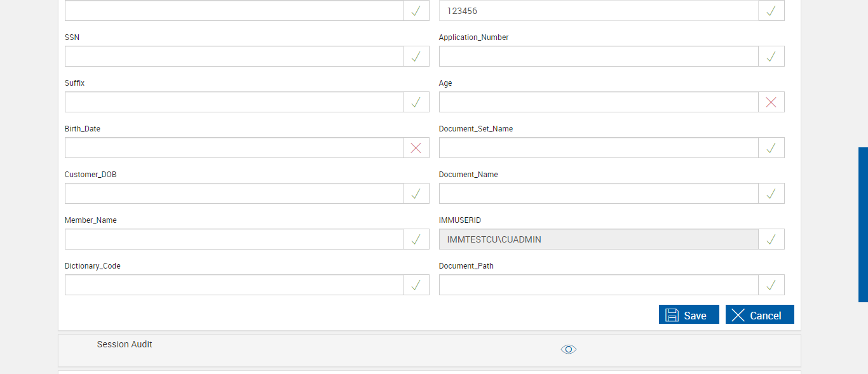Click the checkmark next to IMMUSERID field
The image size is (868, 374).
[x=771, y=239]
